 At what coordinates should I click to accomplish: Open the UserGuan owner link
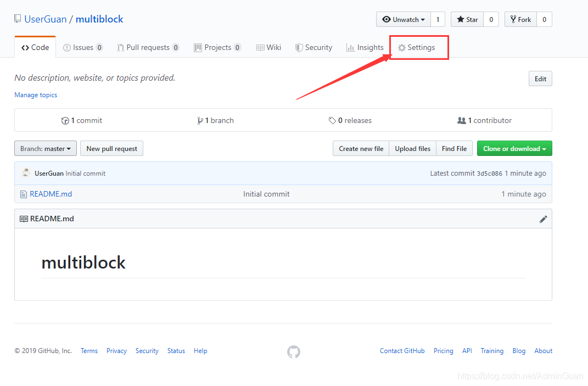click(x=46, y=19)
